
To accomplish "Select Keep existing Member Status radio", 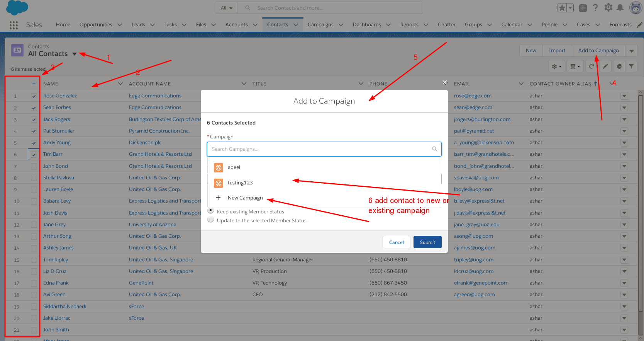I will click(x=211, y=211).
